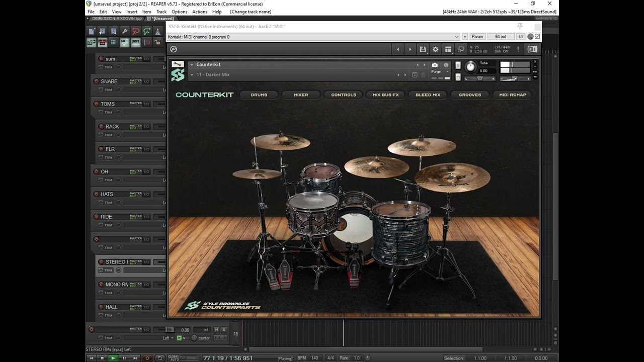Open Kontakt workspace layout icon
The height and width of the screenshot is (362, 644).
(448, 49)
